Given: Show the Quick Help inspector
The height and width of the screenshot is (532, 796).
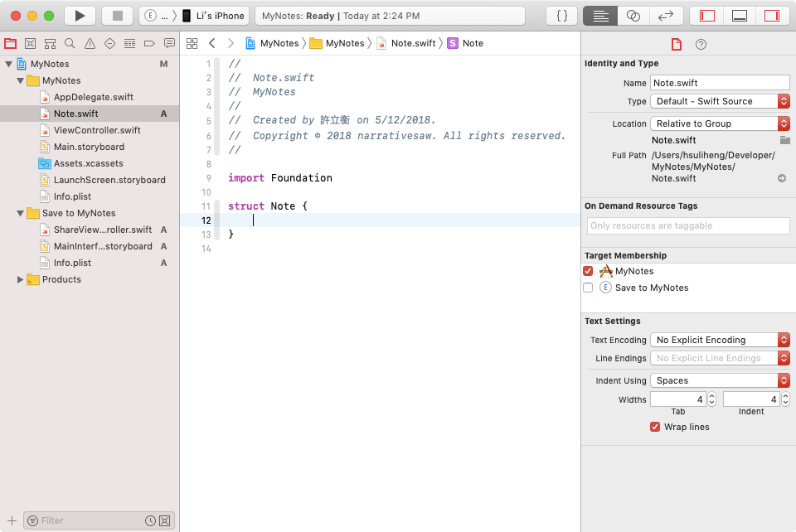Looking at the screenshot, I should pyautogui.click(x=701, y=45).
